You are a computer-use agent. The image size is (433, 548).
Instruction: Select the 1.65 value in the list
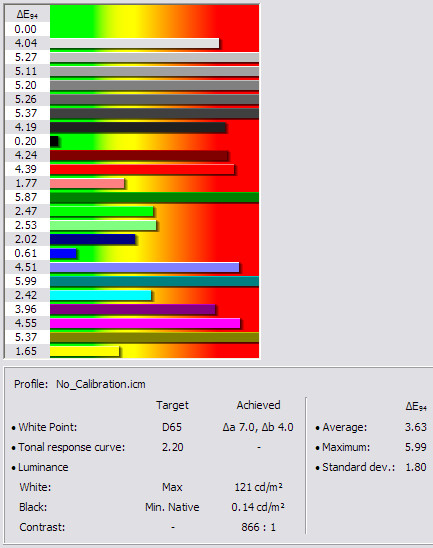[x=26, y=351]
